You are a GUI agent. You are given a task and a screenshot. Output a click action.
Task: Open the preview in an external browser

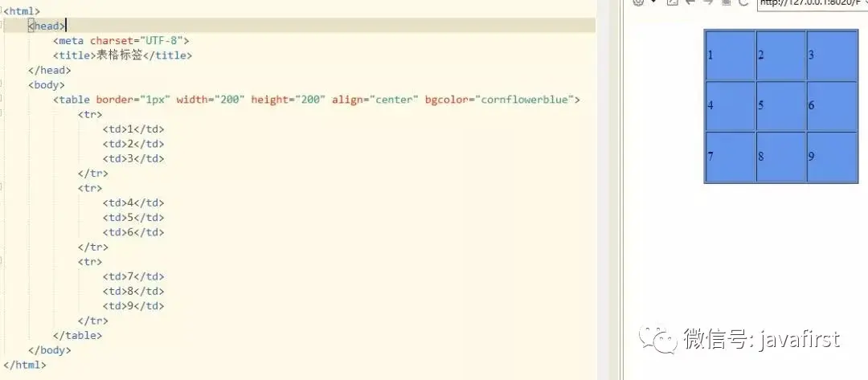pos(672,2)
